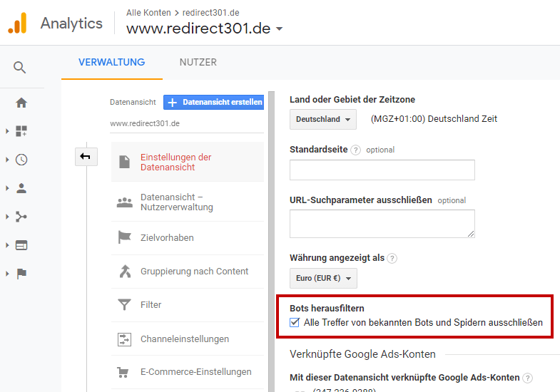
Task: Uncheck the exclude known bots and spiders checkbox
Action: (295, 322)
